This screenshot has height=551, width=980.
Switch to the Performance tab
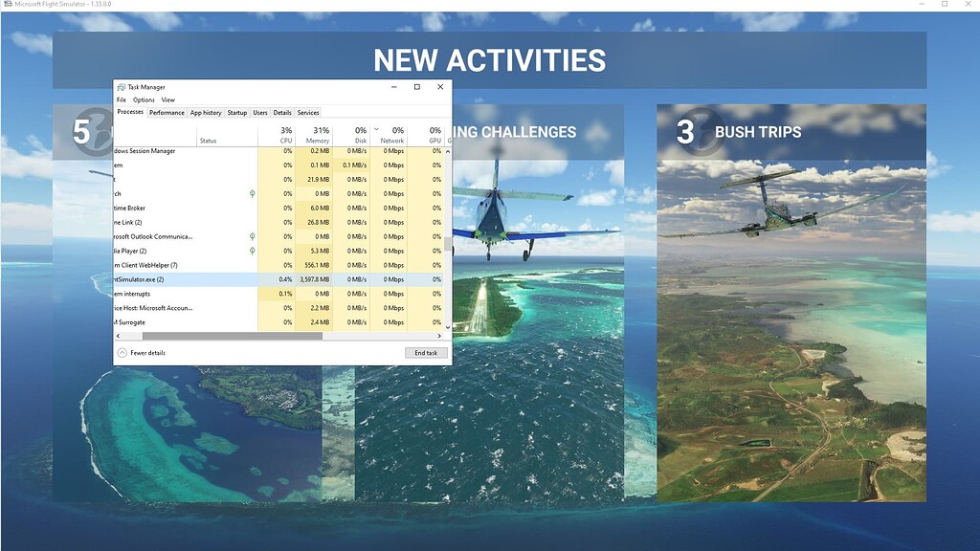click(x=167, y=112)
